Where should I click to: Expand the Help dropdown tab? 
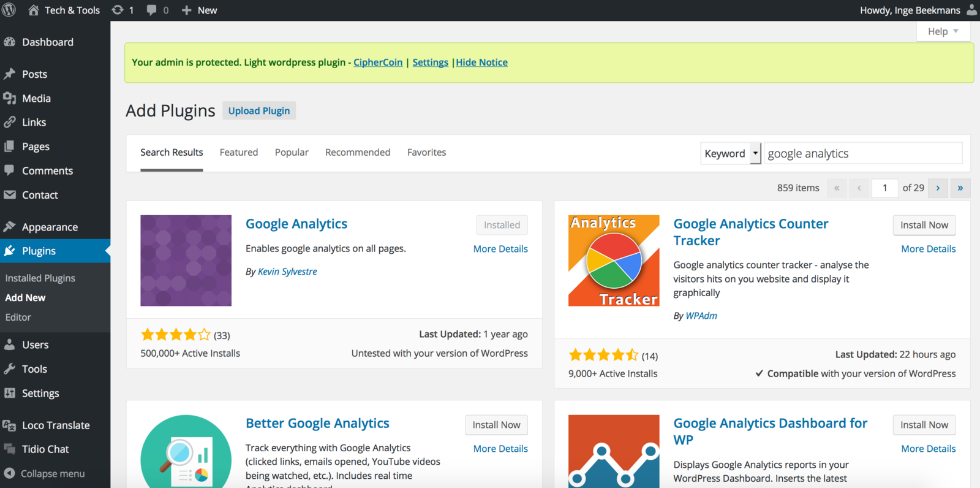[x=943, y=31]
